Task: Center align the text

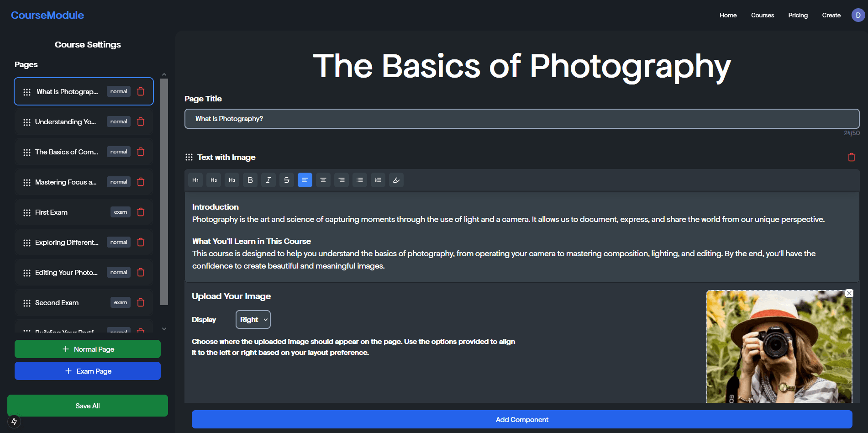Action: (323, 180)
